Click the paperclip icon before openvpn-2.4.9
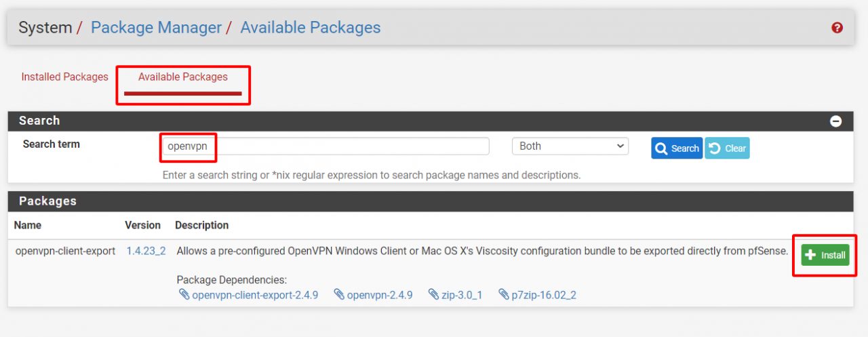Screen dimensions: 868x337 339,294
